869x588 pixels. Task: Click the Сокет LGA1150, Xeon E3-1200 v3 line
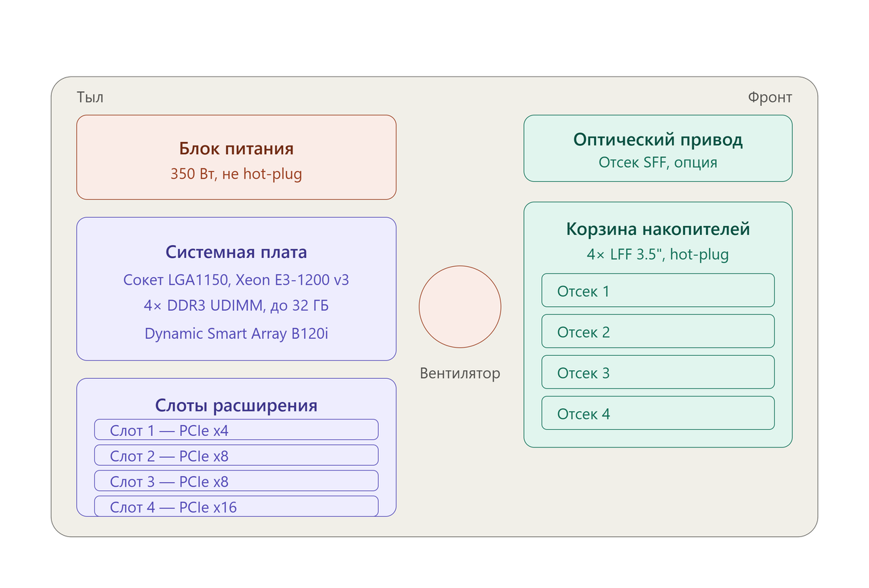[x=236, y=280]
